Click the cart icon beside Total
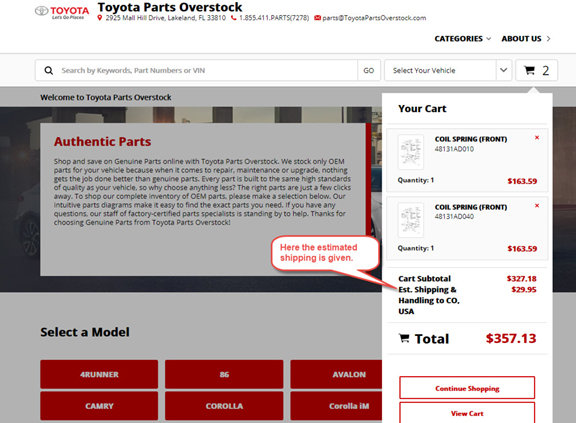Viewport: 576px width, 423px height. pos(404,338)
